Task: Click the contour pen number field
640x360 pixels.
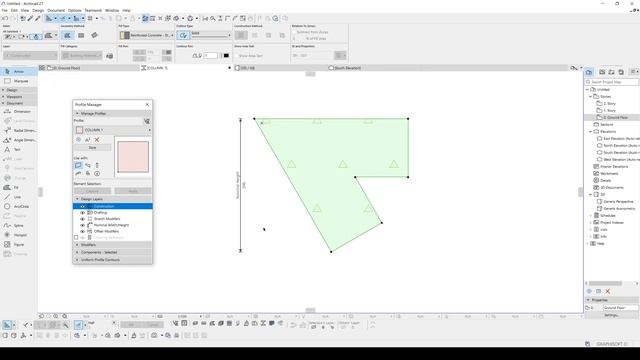Action: [211, 56]
